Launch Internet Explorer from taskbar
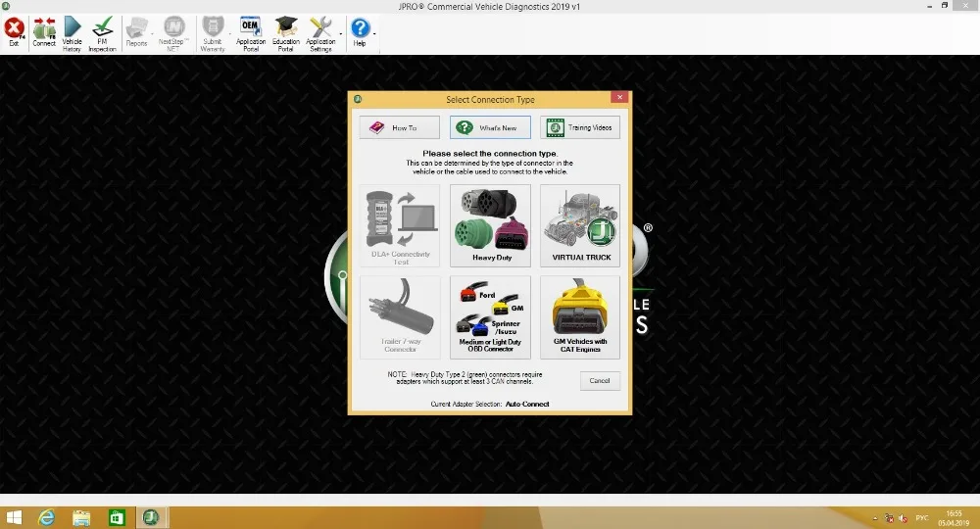The height and width of the screenshot is (529, 980). coord(47,518)
